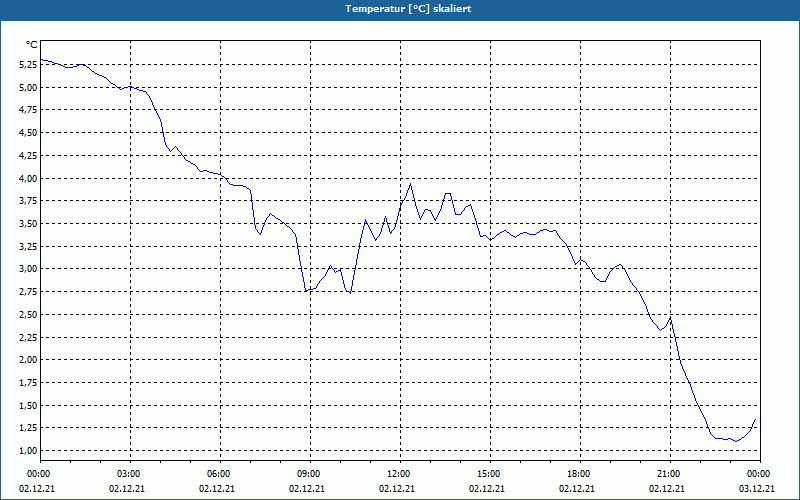Click the 4,50 y-axis value
The image size is (800, 500).
point(28,133)
